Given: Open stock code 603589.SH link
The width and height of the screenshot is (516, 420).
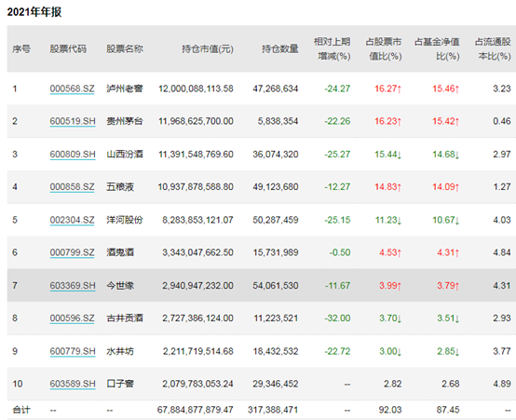Looking at the screenshot, I should [x=73, y=384].
